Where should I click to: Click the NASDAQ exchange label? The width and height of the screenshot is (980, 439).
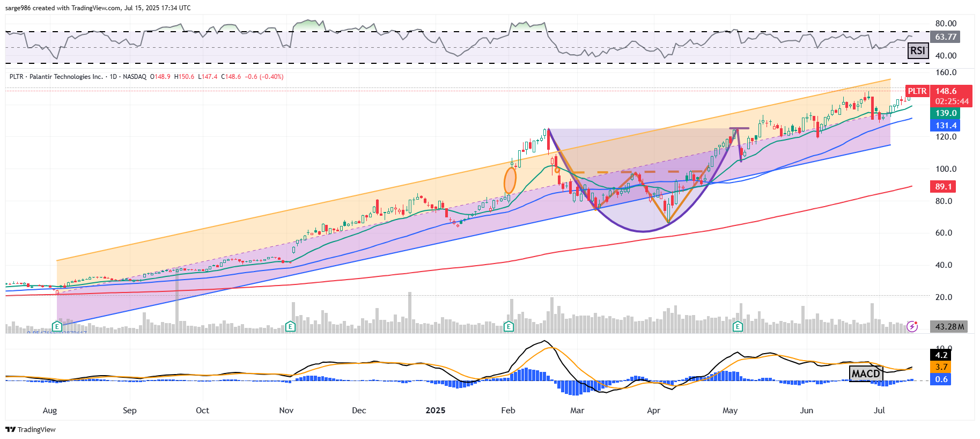pos(135,77)
